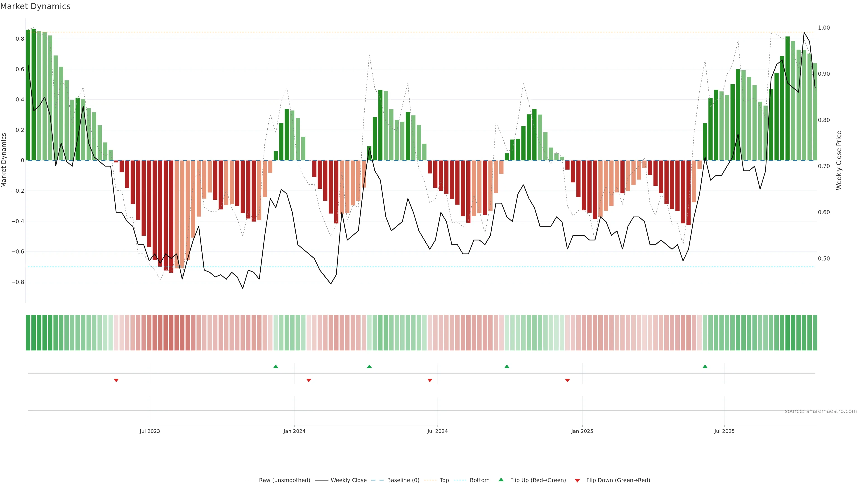Click the red flip-down marker before Jul 2023
The width and height of the screenshot is (868, 488).
point(116,380)
